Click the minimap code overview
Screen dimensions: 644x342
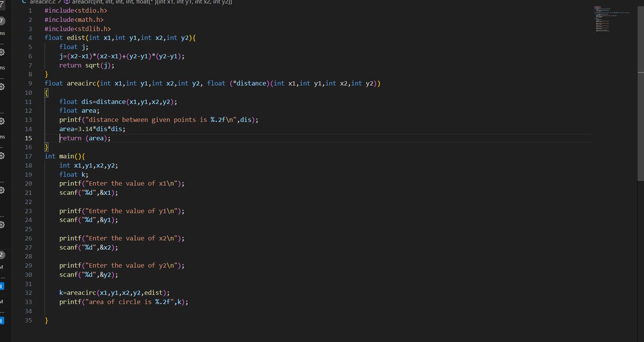tap(611, 20)
